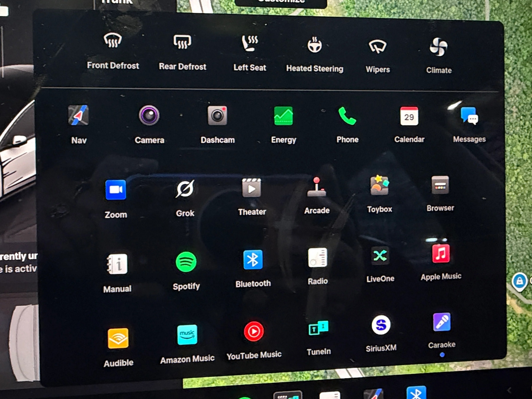Tap the Bluetooth icon in bottom dock
The width and height of the screenshot is (532, 399).
(x=416, y=392)
